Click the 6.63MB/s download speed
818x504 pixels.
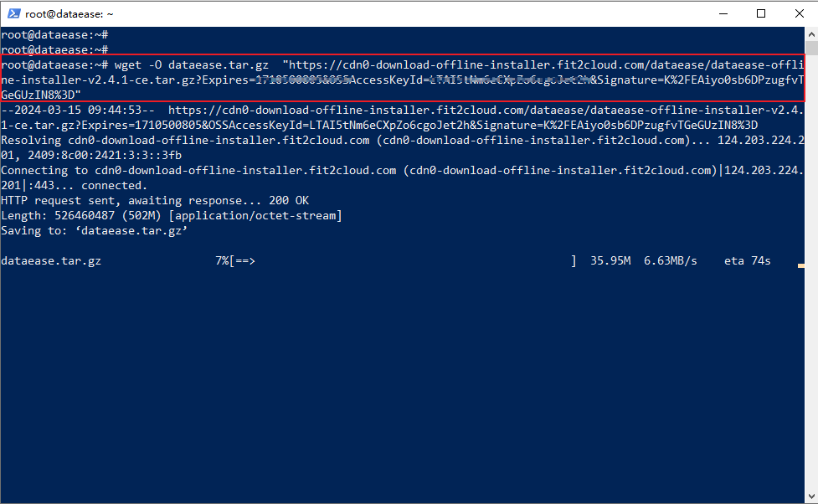click(x=670, y=260)
